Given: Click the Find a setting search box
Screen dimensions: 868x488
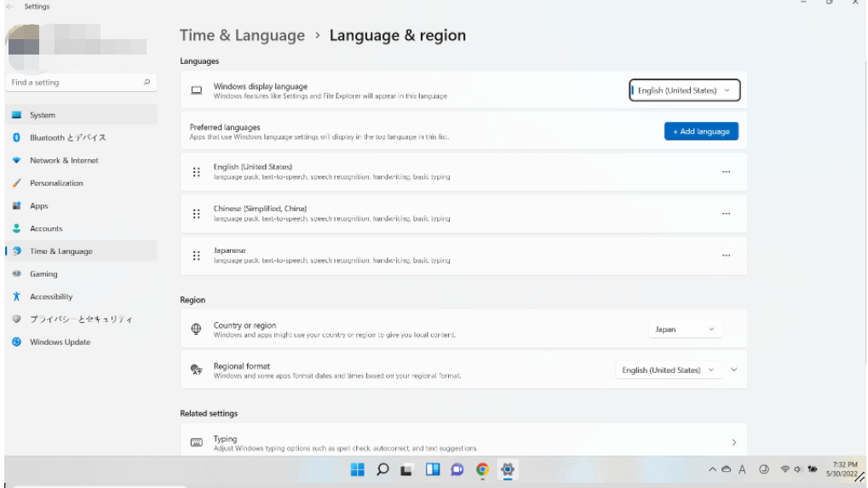Looking at the screenshot, I should (x=81, y=83).
